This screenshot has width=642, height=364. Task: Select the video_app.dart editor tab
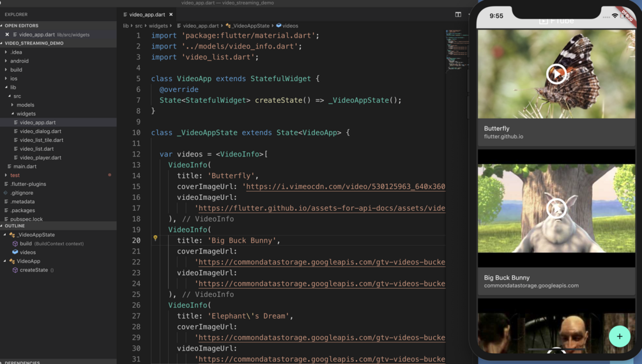[x=148, y=14]
